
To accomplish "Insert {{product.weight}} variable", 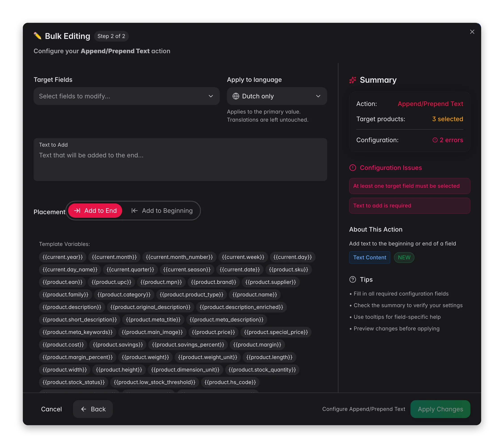I will click(145, 357).
